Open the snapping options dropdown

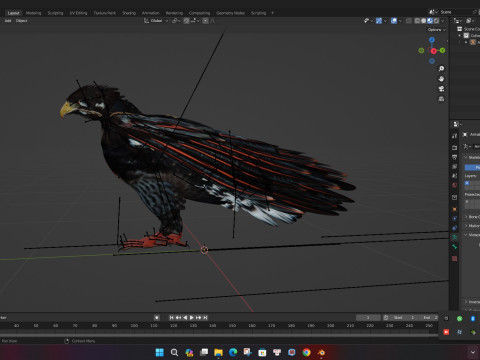195,21
